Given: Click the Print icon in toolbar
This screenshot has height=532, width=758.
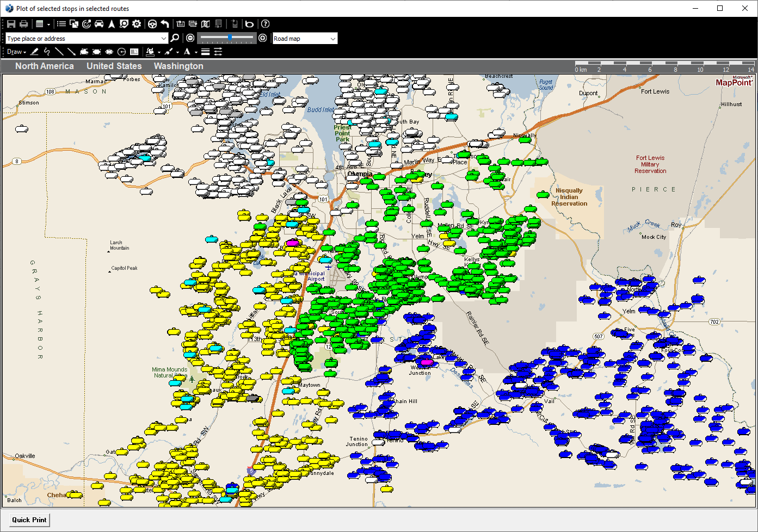Looking at the screenshot, I should point(24,24).
